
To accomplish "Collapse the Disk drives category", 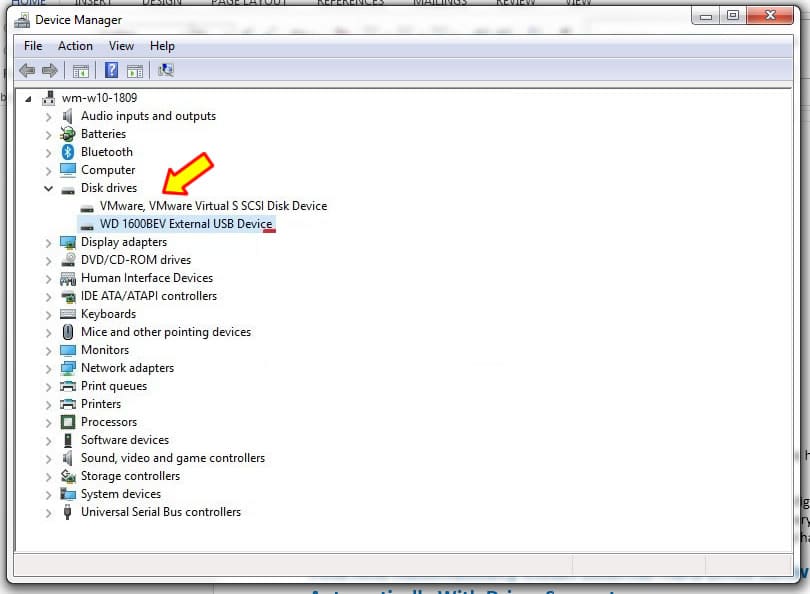I will [x=48, y=188].
